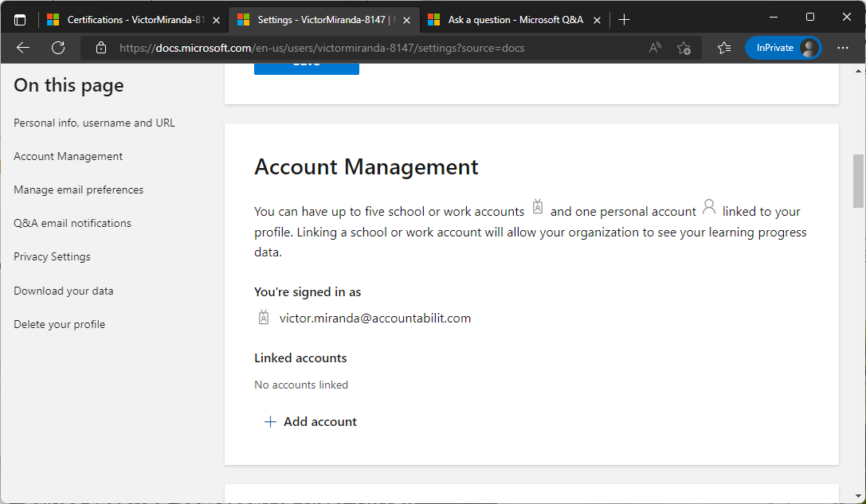Jump to Privacy Settings section
The image size is (866, 504).
[52, 256]
